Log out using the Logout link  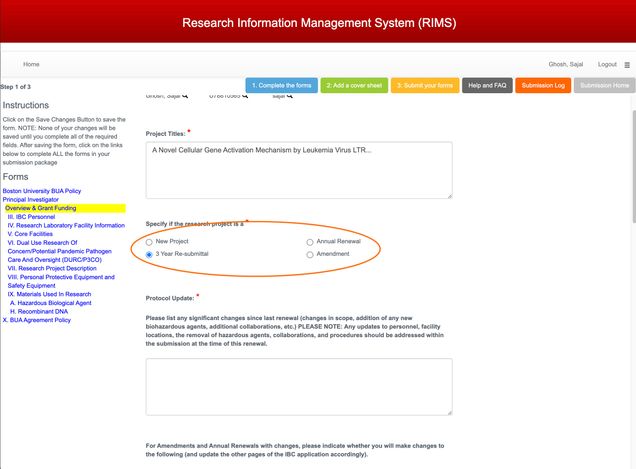pos(607,64)
